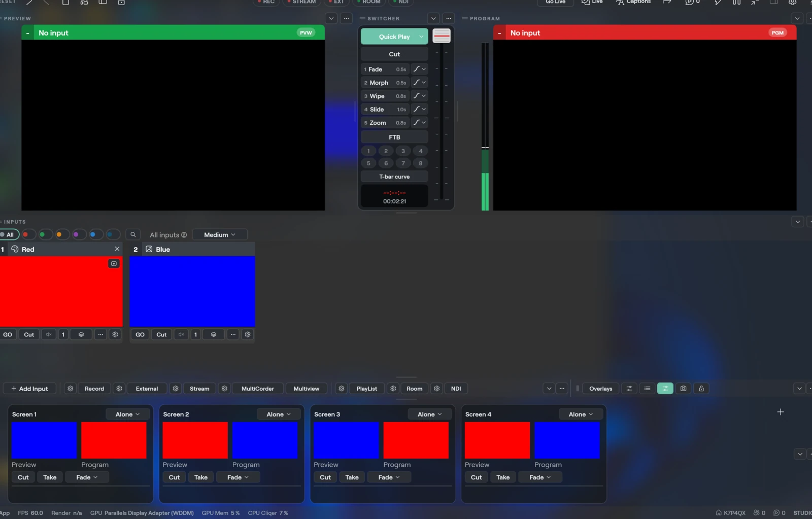Switch to the list view icon
Viewport: 812px width, 519px height.
point(647,389)
